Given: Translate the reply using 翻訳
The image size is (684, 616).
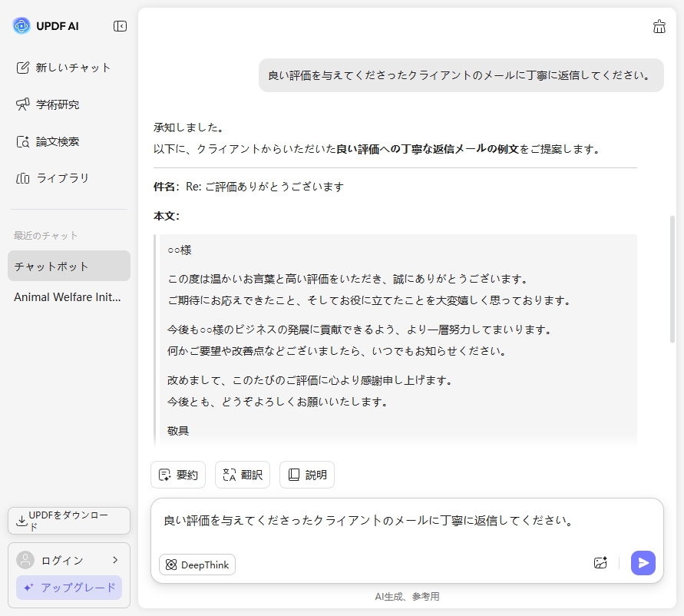Looking at the screenshot, I should [243, 475].
